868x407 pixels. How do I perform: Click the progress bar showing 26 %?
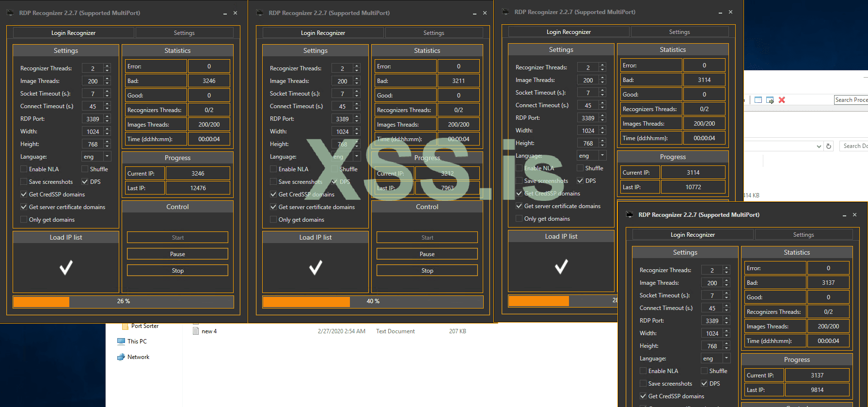(124, 302)
